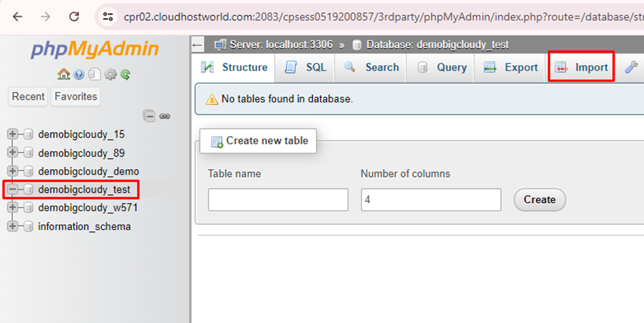644x323 pixels.
Task: Click the Server: localhost:3306 breadcrumb link
Action: tap(274, 44)
